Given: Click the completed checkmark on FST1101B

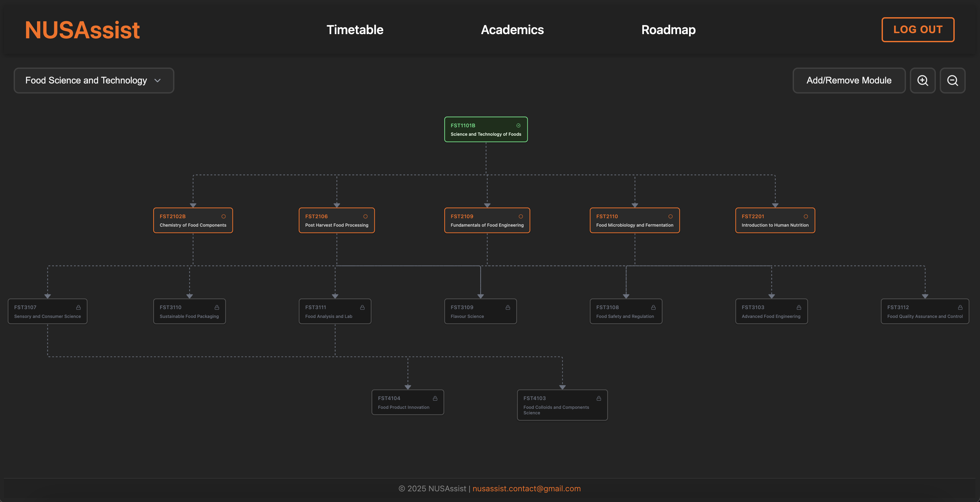Looking at the screenshot, I should [x=518, y=125].
